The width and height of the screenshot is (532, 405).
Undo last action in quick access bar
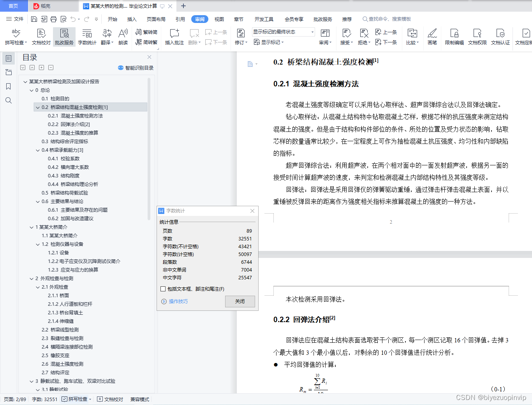[x=73, y=19]
